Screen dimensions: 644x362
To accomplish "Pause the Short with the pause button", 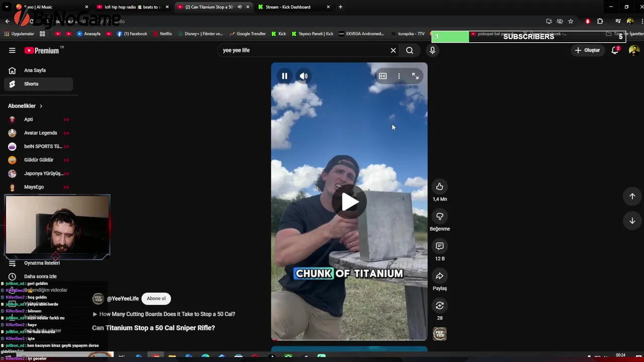I will click(284, 76).
